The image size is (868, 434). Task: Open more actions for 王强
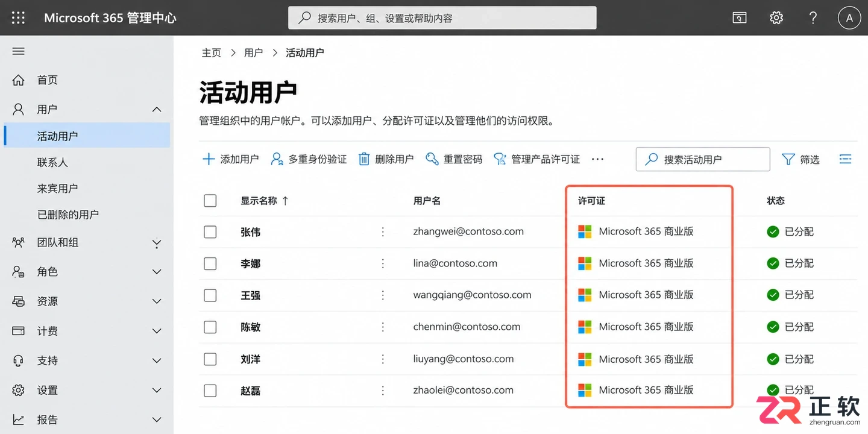tap(383, 295)
